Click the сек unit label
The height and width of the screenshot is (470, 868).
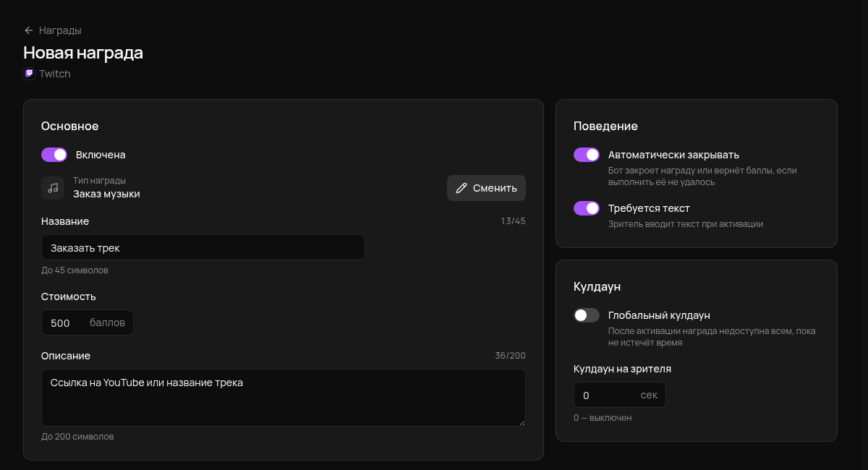649,395
